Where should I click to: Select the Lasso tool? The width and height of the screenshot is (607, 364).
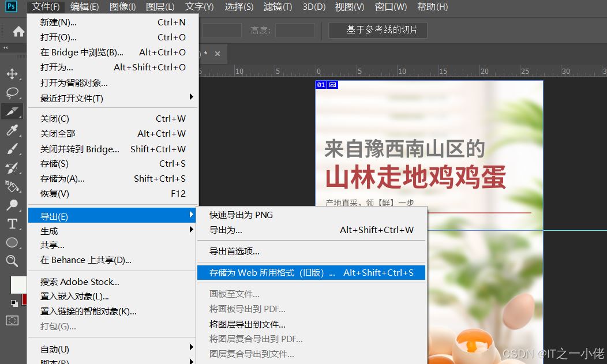coord(12,93)
